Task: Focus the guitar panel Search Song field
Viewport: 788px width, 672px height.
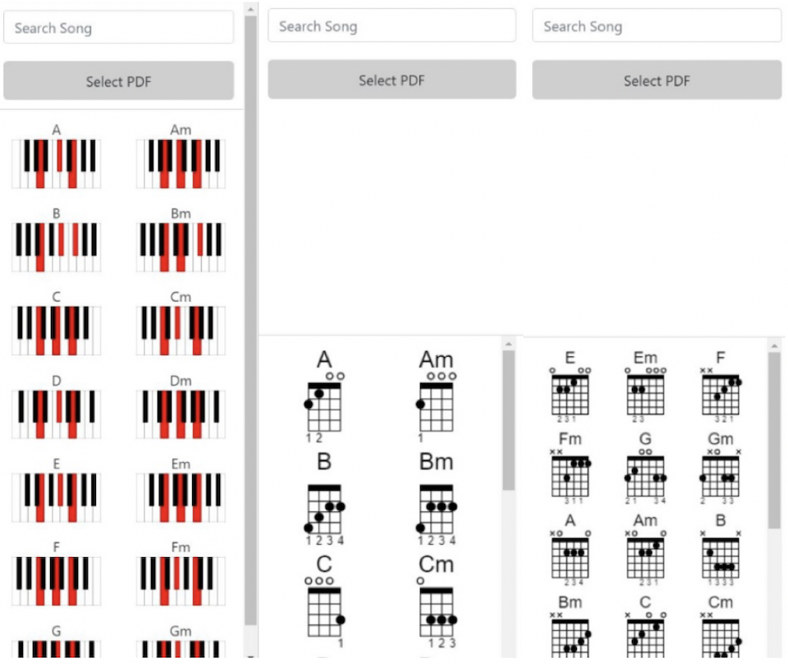Action: [657, 25]
